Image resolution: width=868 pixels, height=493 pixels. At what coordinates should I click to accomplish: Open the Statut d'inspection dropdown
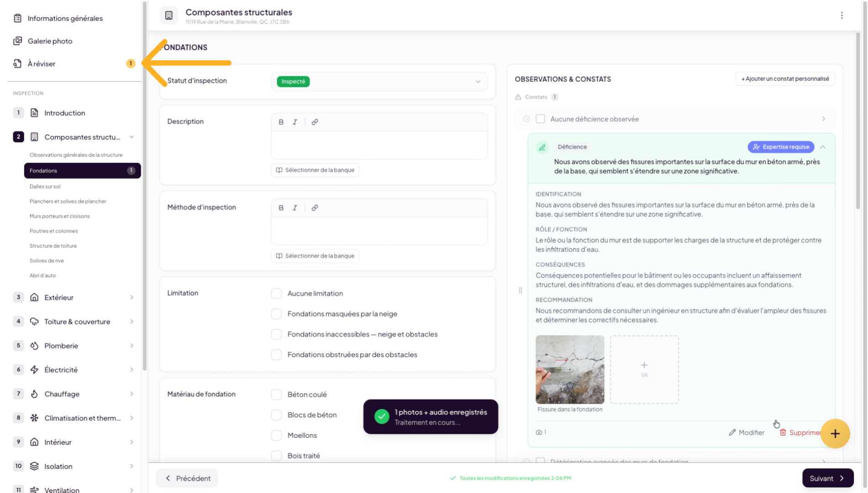[379, 82]
